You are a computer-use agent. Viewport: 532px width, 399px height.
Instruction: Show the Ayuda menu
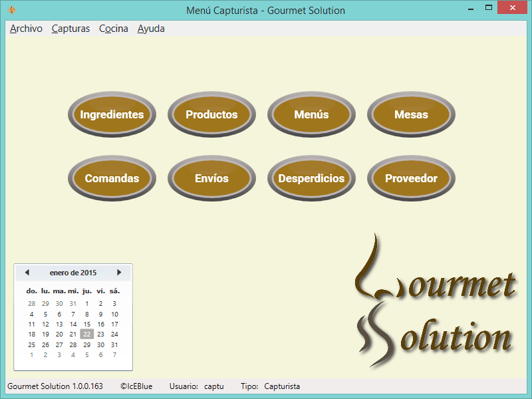pos(151,29)
